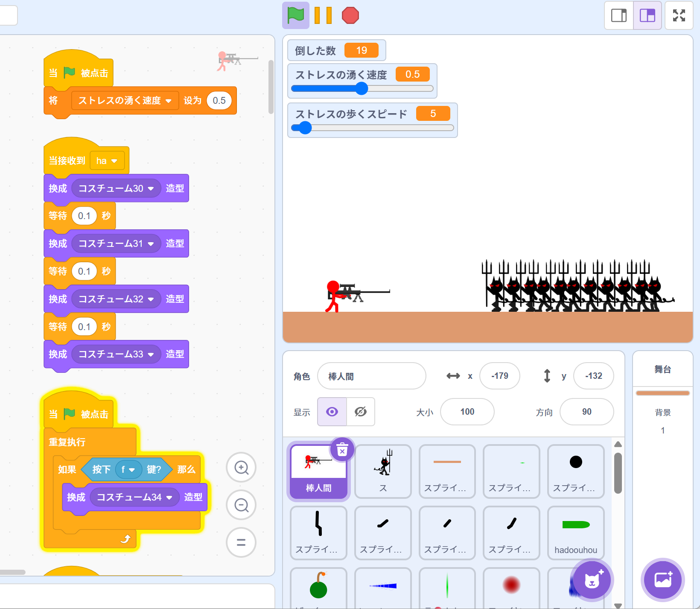This screenshot has height=609, width=700.
Task: Click the green flag to start project
Action: click(295, 15)
